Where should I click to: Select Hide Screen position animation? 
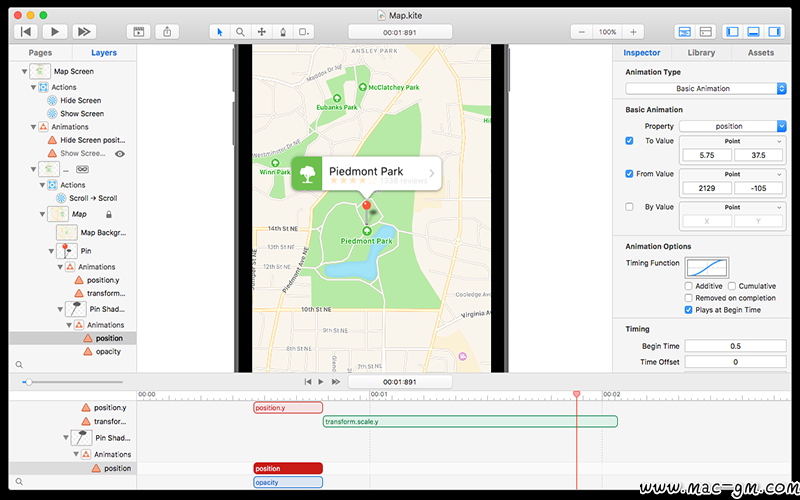[x=92, y=140]
